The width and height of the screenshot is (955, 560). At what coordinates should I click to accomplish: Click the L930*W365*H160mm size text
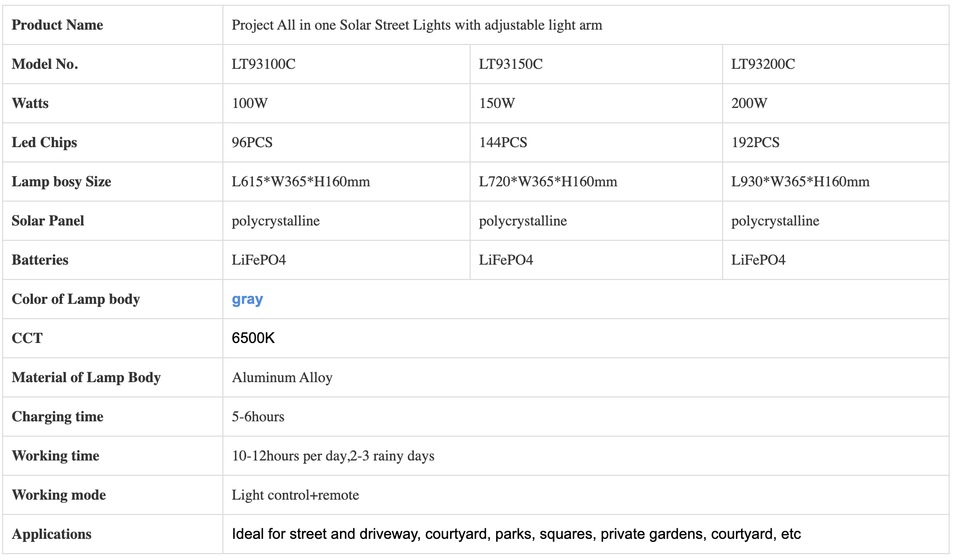pyautogui.click(x=800, y=182)
